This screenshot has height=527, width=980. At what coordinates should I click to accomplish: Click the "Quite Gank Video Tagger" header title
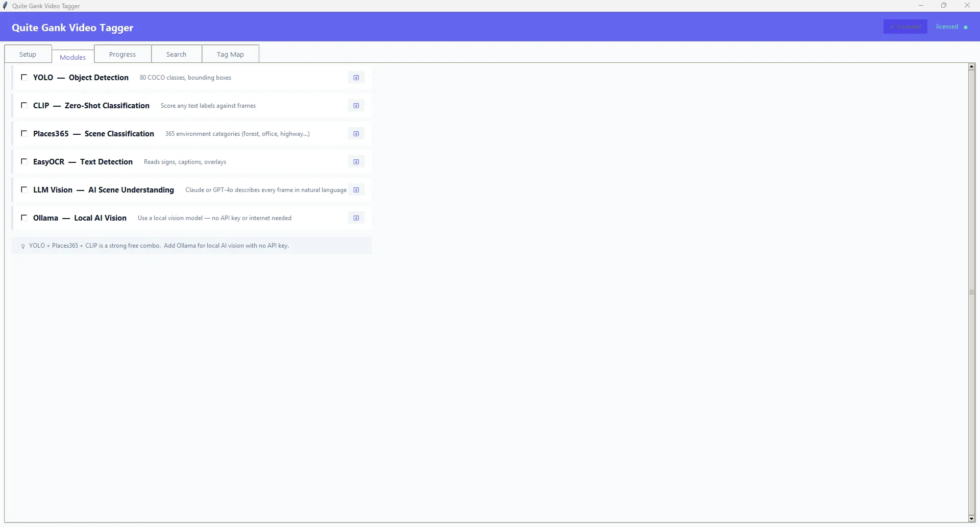tap(72, 28)
